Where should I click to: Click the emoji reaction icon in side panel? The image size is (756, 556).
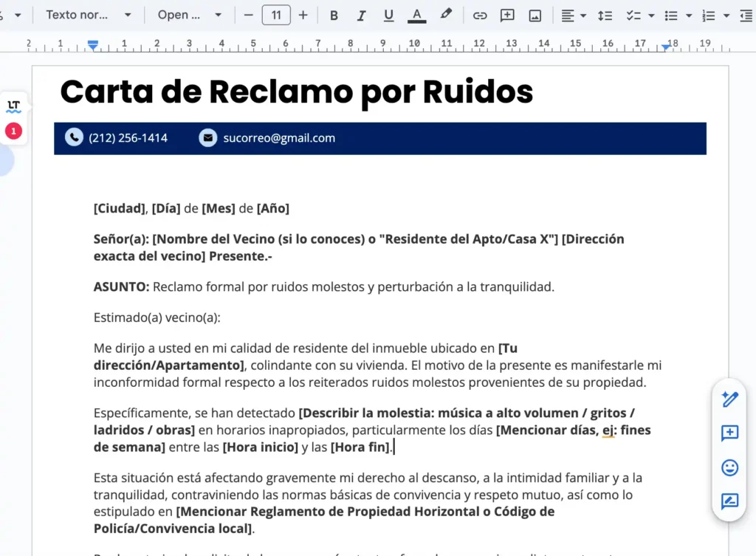pos(729,467)
